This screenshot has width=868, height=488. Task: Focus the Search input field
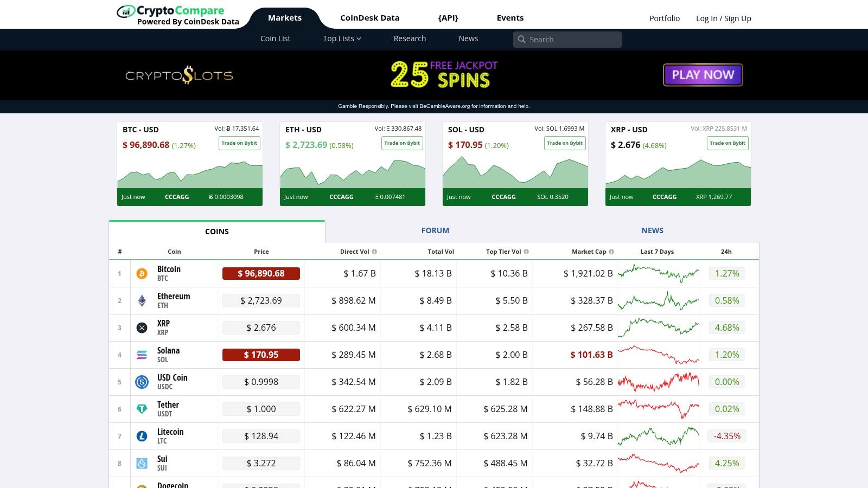coord(567,40)
